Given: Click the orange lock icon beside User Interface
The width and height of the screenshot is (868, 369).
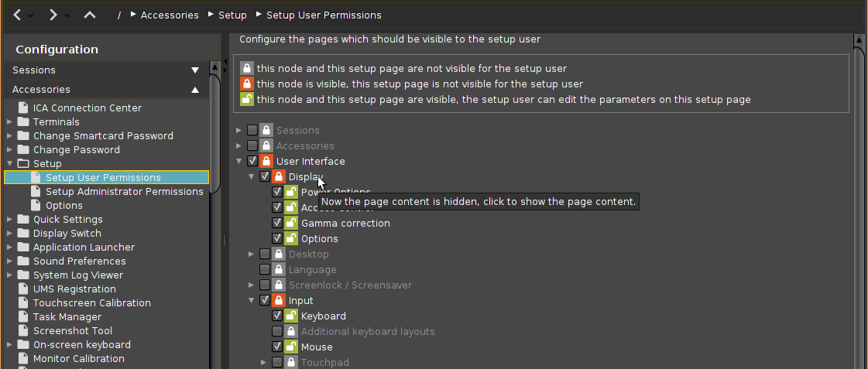Looking at the screenshot, I should click(266, 162).
